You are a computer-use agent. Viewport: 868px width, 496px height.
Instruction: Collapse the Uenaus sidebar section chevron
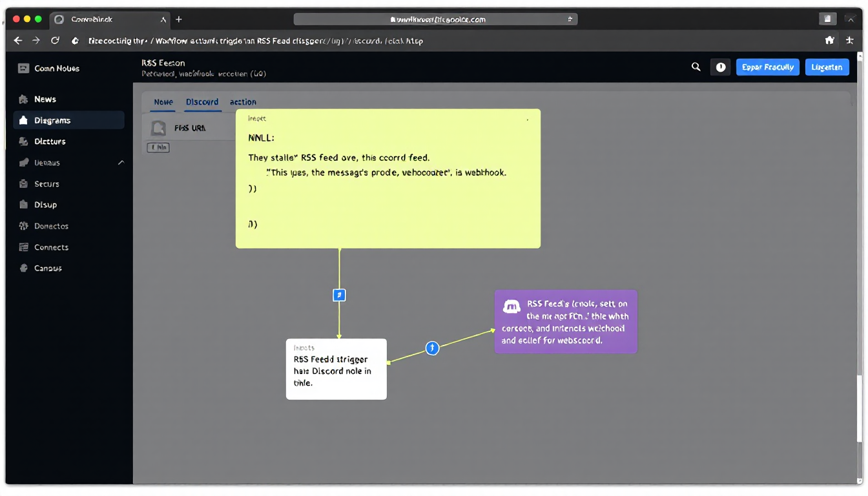[121, 163]
